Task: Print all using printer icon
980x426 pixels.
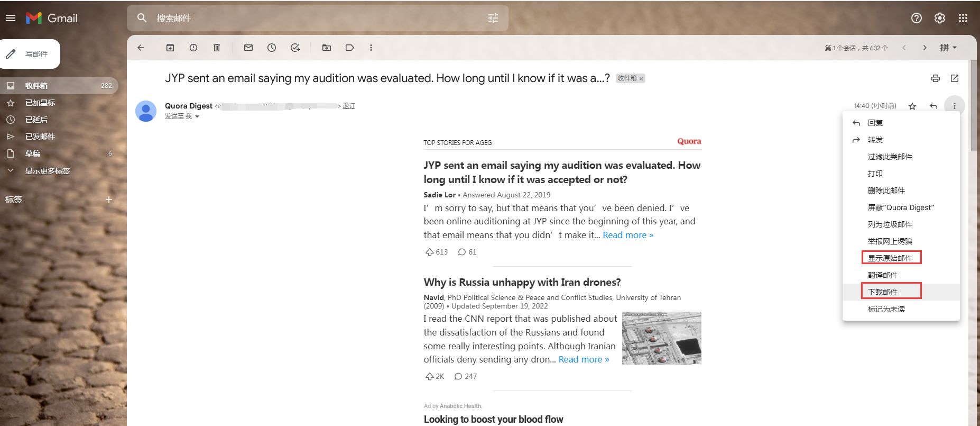Action: click(936, 78)
